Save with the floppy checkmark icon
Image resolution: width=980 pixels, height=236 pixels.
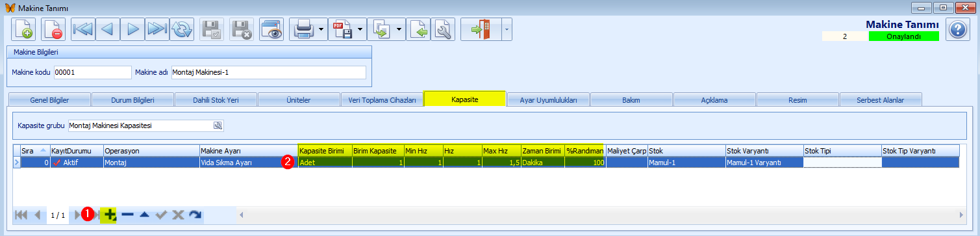pyautogui.click(x=211, y=30)
